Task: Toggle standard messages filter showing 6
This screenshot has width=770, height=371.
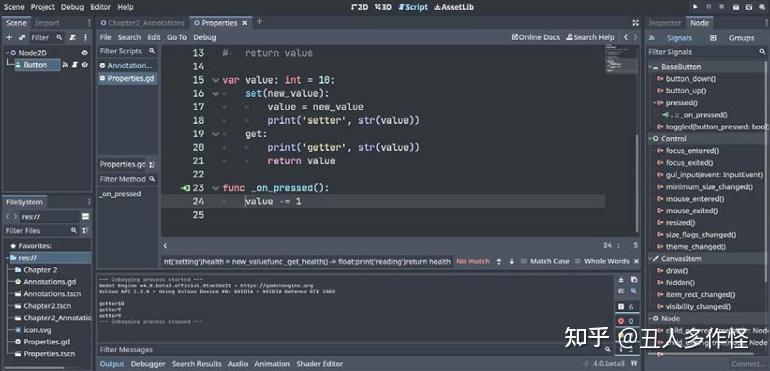Action: click(626, 307)
